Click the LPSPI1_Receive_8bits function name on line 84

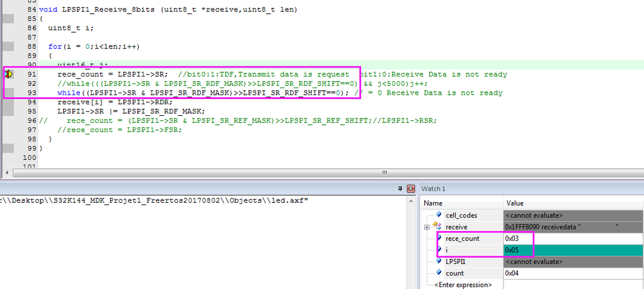[x=109, y=10]
